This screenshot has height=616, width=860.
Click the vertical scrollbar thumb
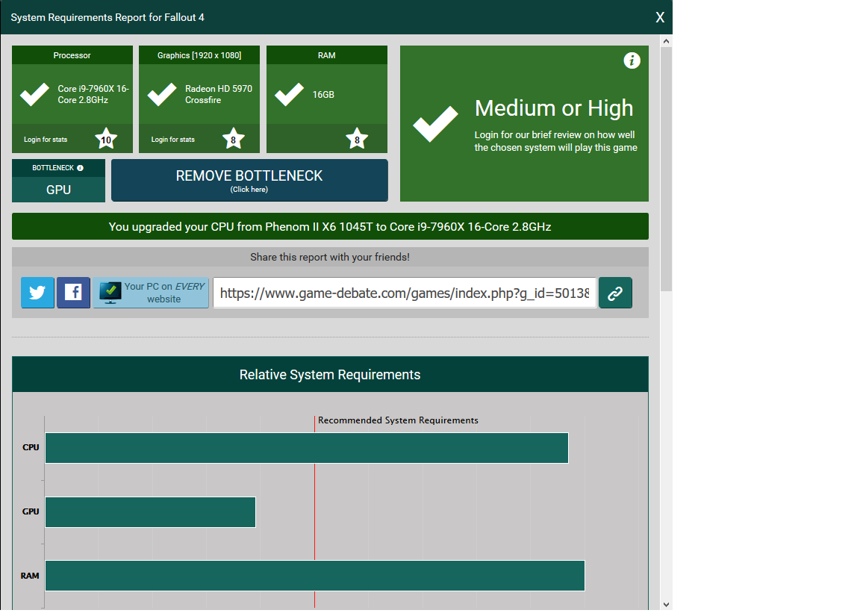coord(666,169)
